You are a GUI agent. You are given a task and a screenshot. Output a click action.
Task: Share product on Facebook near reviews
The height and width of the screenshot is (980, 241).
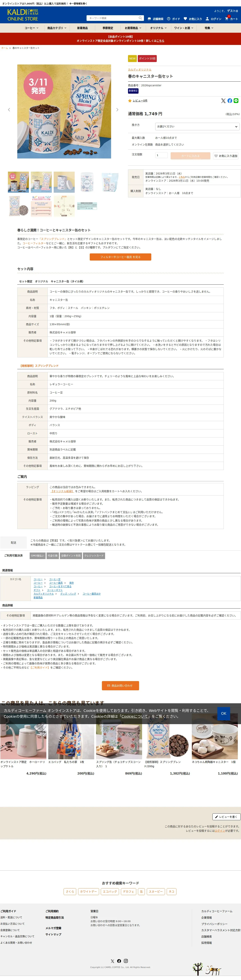click(230, 101)
